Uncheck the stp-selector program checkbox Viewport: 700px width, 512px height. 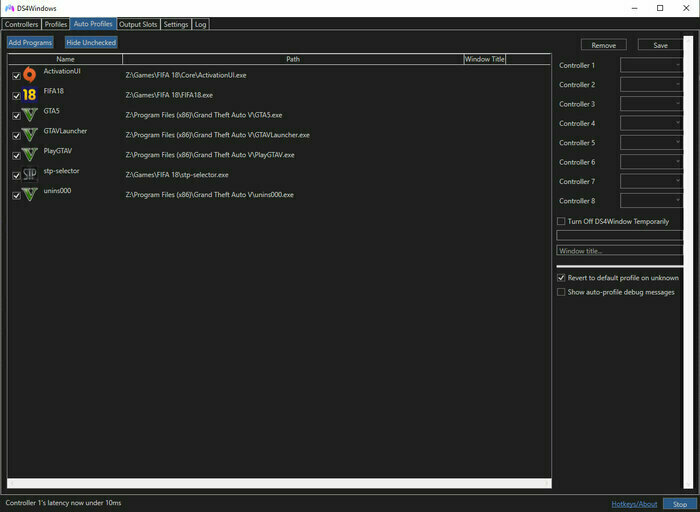(17, 176)
